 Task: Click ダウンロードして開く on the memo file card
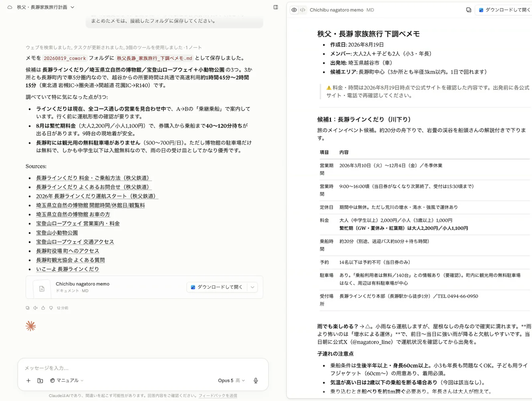click(x=217, y=287)
